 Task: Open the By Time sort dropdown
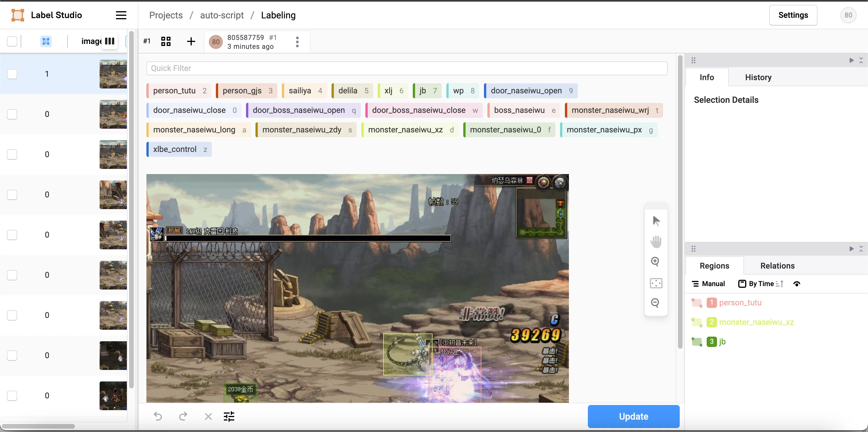coord(761,284)
